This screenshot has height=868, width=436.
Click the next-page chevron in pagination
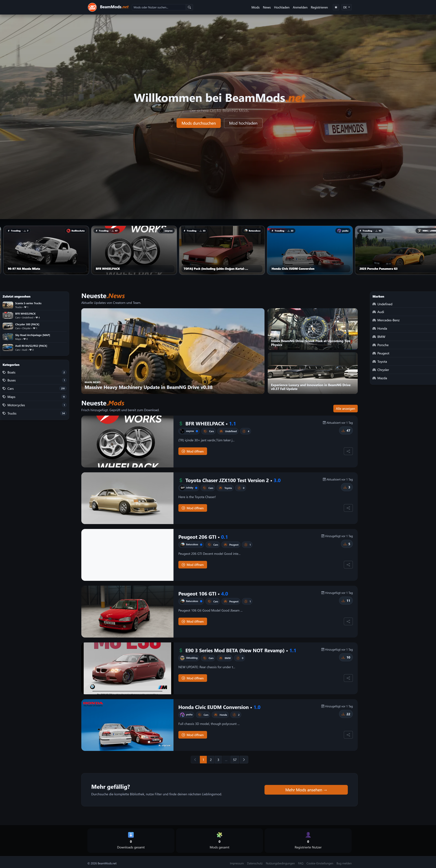(244, 760)
